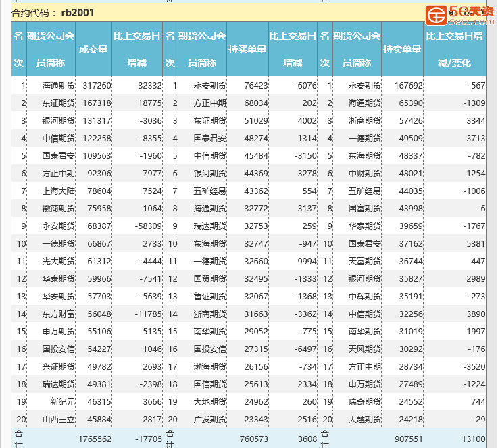
Task: Click the -58309 change value
Action: pyautogui.click(x=149, y=226)
